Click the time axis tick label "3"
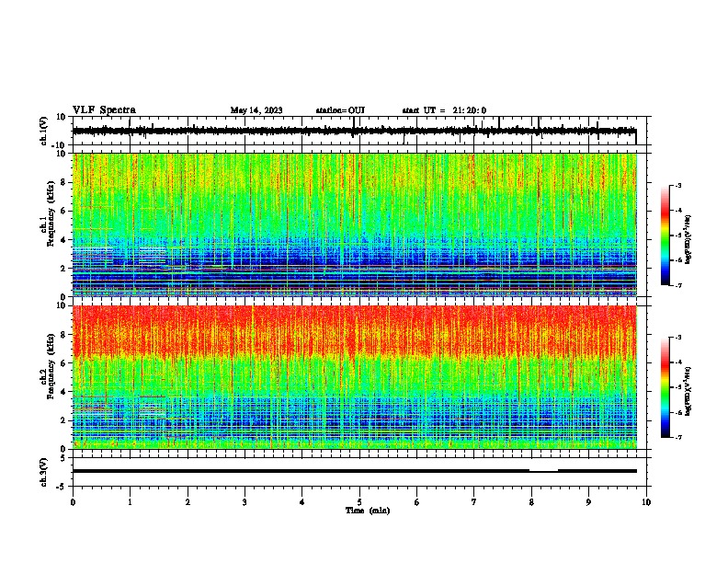The image size is (728, 563). pos(245,502)
